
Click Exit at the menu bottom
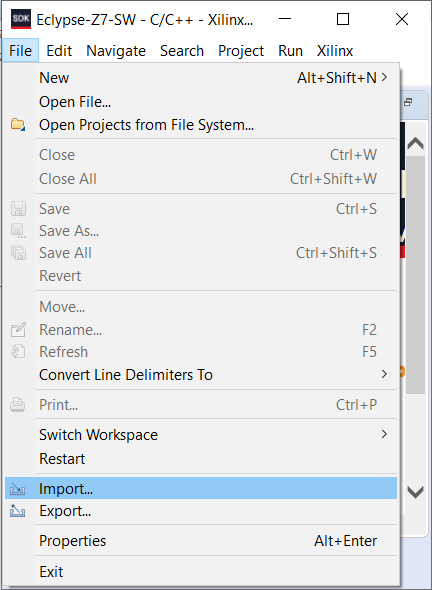coord(201,572)
